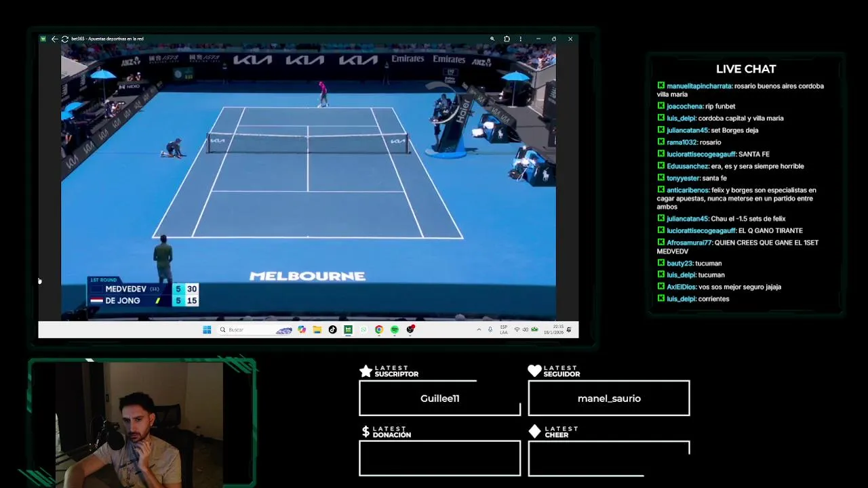Click the streamer webcam feed

(139, 425)
